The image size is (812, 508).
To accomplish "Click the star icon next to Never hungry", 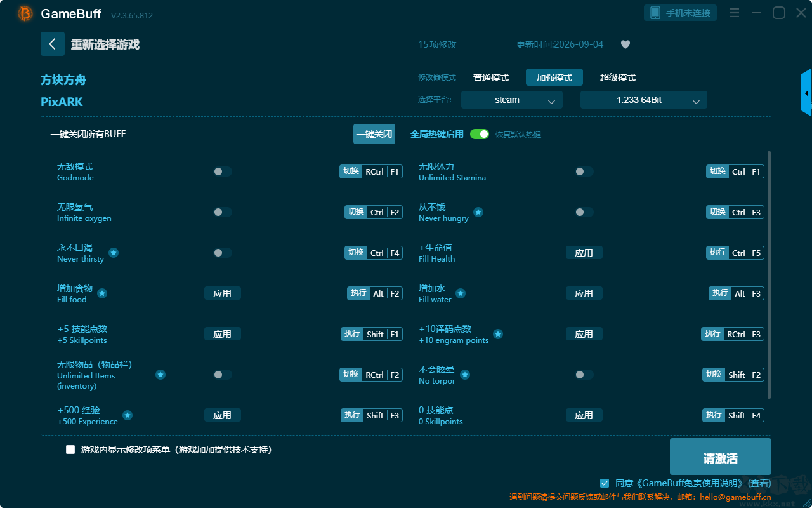I will point(478,212).
